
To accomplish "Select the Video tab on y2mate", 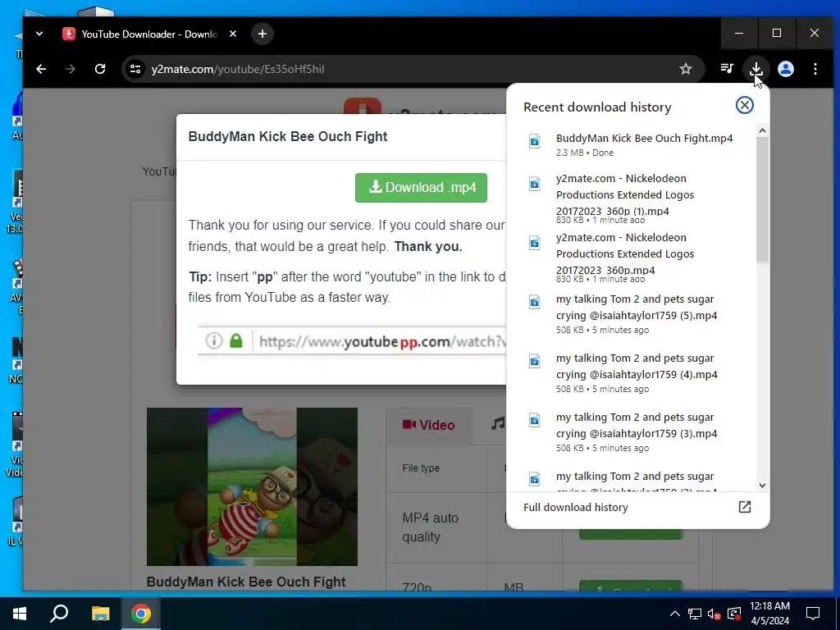I will [428, 426].
